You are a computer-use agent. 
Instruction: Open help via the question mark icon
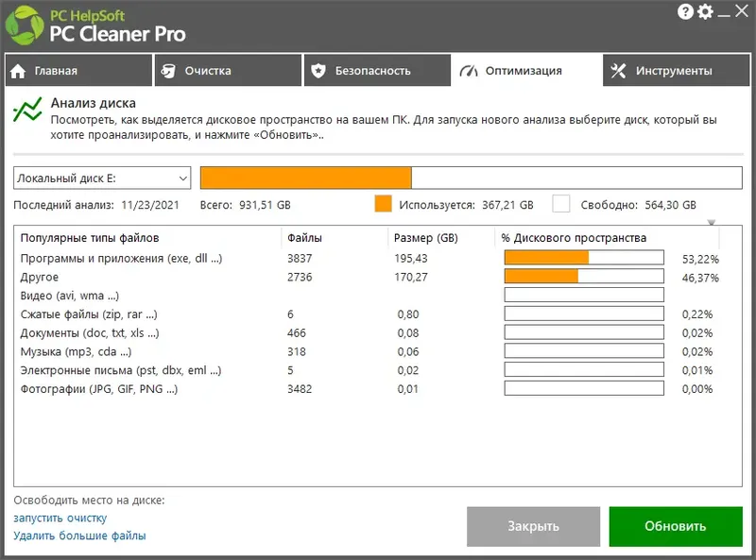[685, 11]
